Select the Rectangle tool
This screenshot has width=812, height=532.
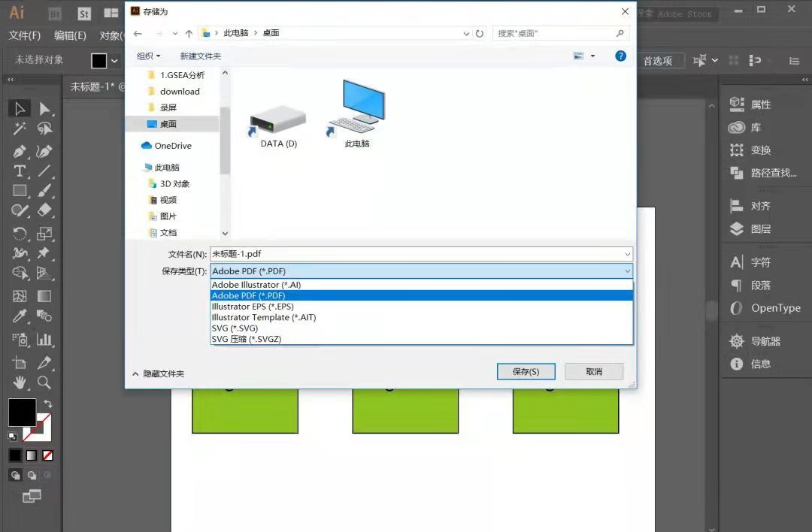tap(19, 190)
